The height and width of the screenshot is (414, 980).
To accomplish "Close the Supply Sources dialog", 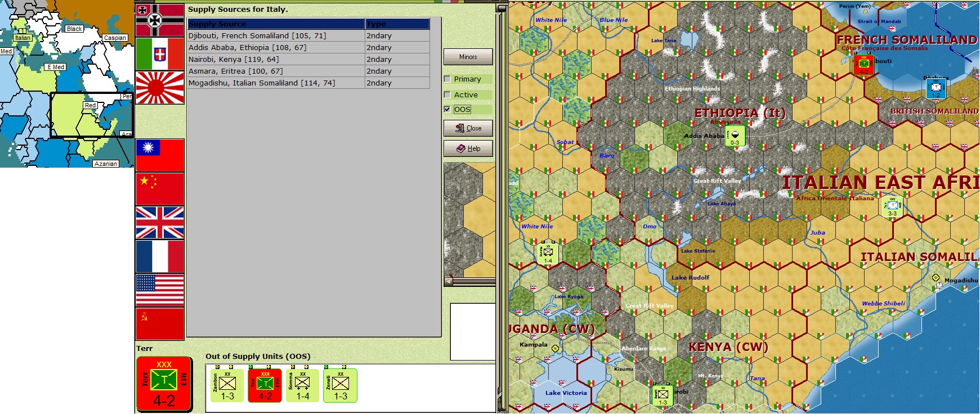I will [x=468, y=128].
